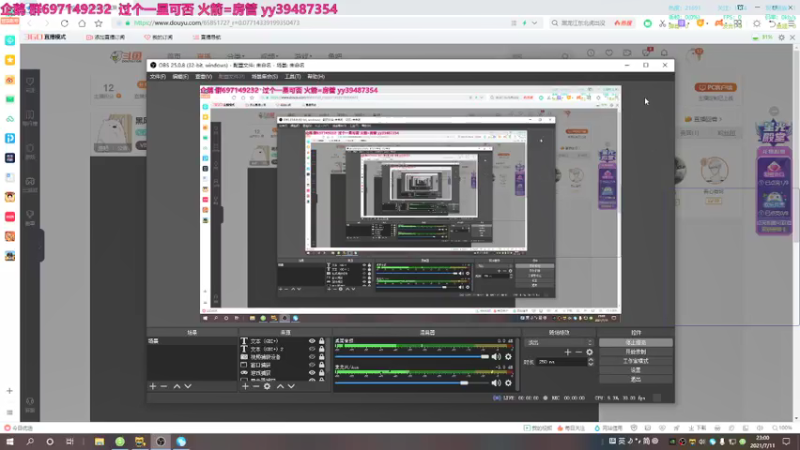
Task: Go to browser home page
Action: tap(82, 23)
